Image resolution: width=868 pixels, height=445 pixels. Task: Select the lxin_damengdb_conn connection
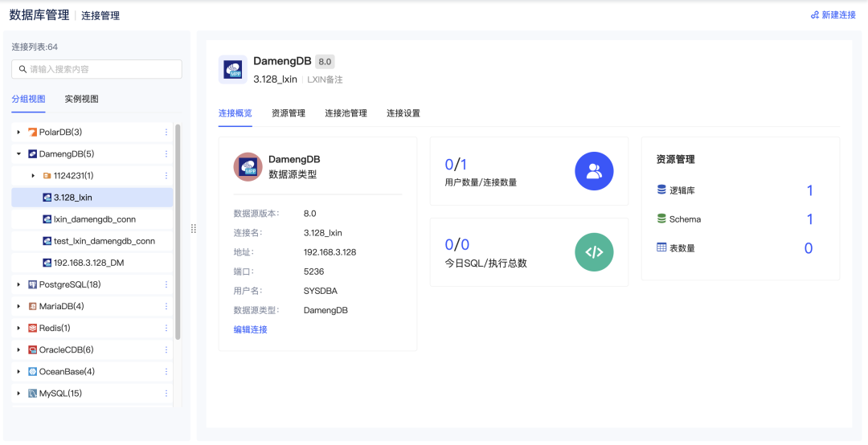point(92,219)
